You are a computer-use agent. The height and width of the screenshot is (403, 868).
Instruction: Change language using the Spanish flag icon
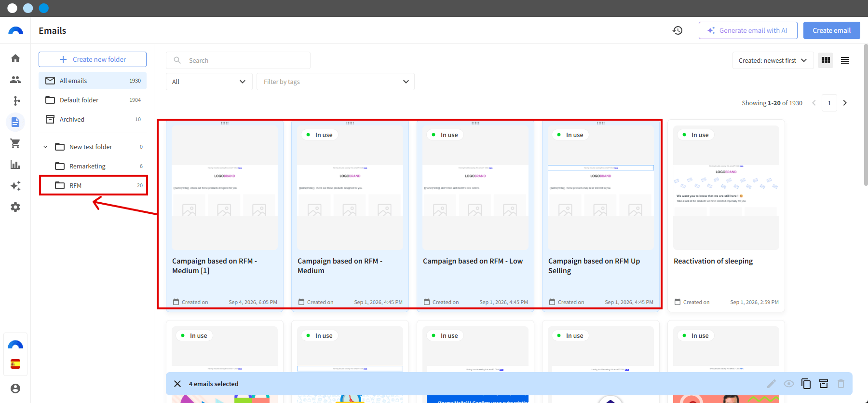15,364
